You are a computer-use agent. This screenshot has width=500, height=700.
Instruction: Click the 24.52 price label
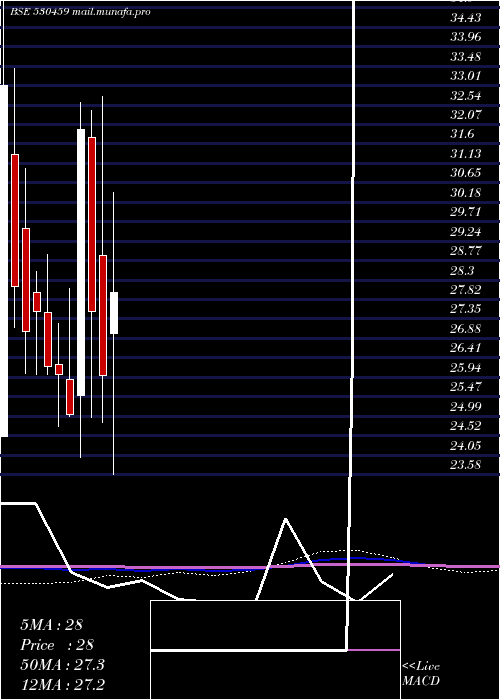(x=466, y=426)
